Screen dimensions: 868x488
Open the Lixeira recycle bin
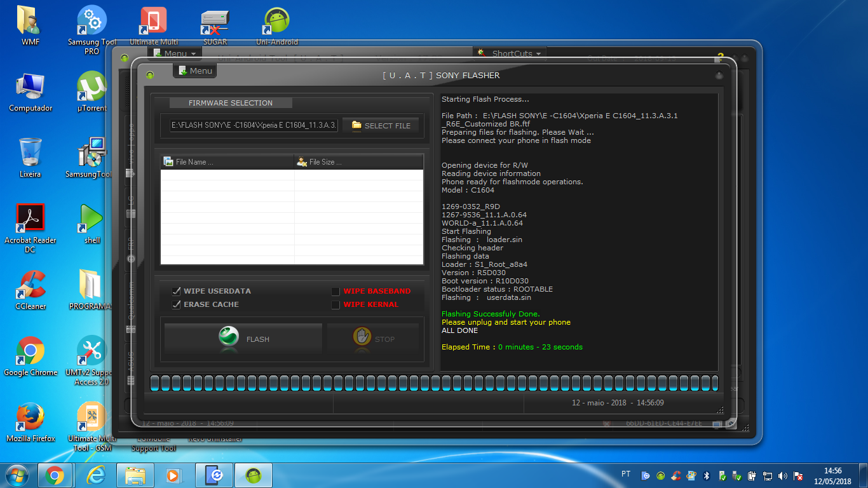[x=30, y=158]
